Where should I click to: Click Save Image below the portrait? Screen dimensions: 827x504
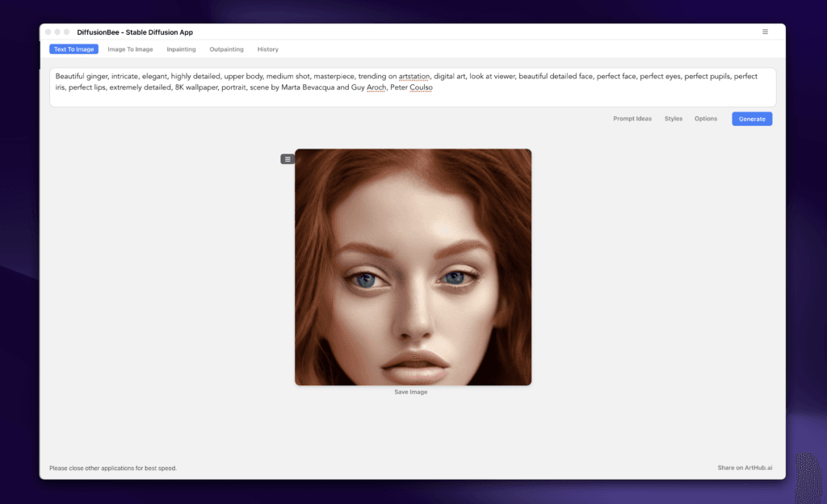point(411,392)
